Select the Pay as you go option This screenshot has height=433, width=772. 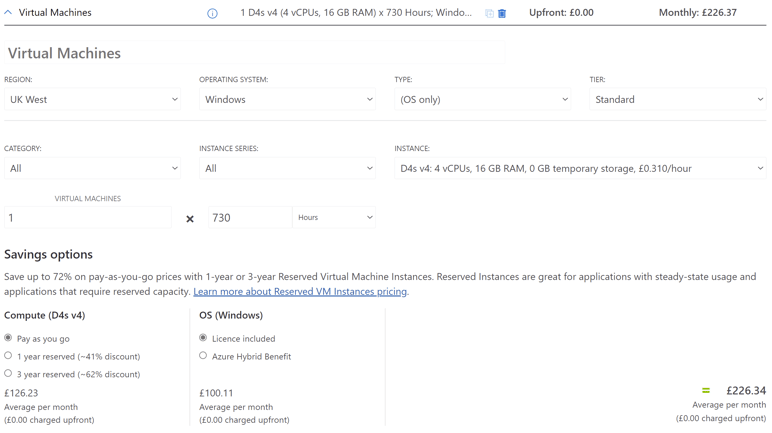(x=8, y=339)
